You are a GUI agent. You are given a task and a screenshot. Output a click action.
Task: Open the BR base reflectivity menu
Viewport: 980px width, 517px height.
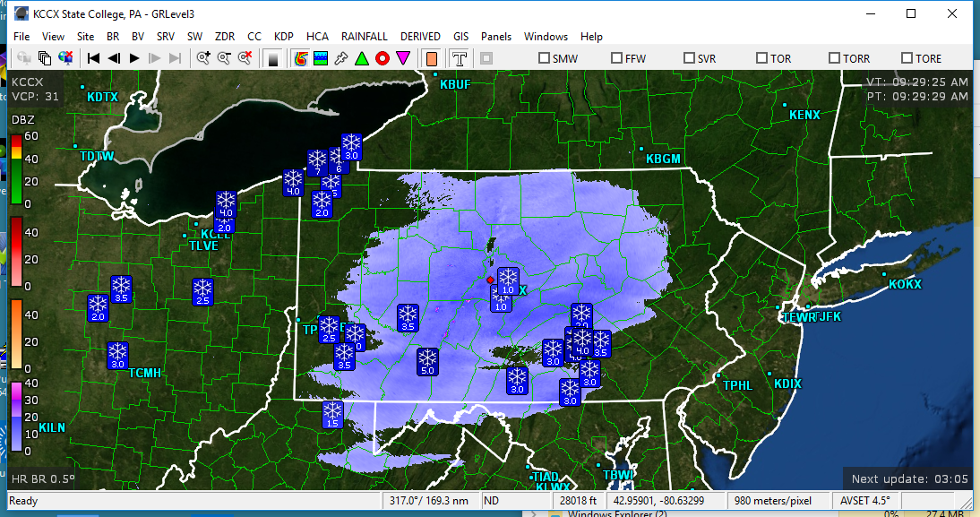(113, 37)
